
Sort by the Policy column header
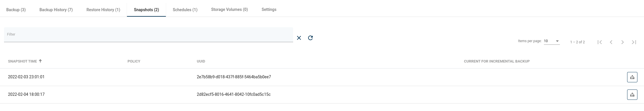[x=134, y=61]
